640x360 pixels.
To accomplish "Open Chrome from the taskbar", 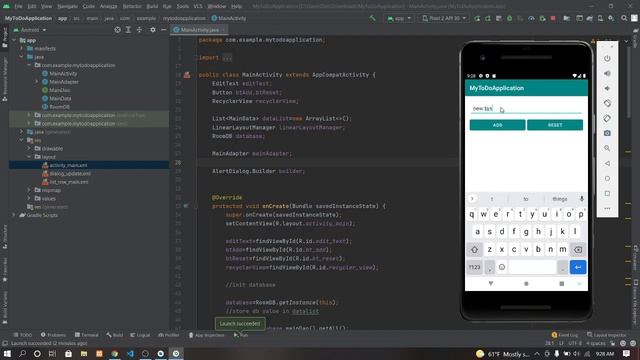I will click(x=115, y=353).
